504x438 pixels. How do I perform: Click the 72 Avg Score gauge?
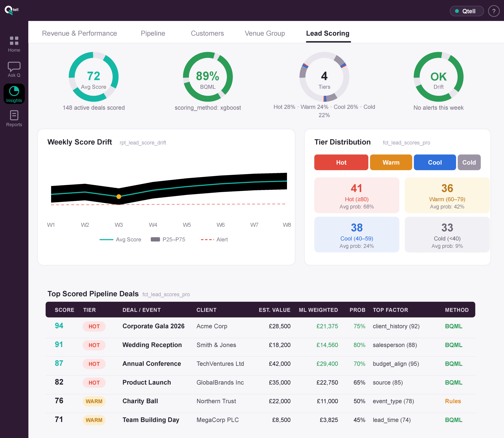click(x=94, y=77)
